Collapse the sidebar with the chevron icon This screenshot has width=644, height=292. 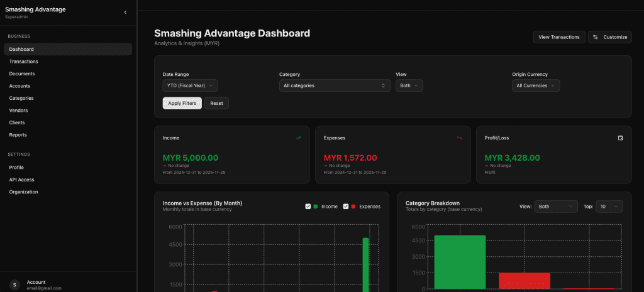tap(125, 13)
